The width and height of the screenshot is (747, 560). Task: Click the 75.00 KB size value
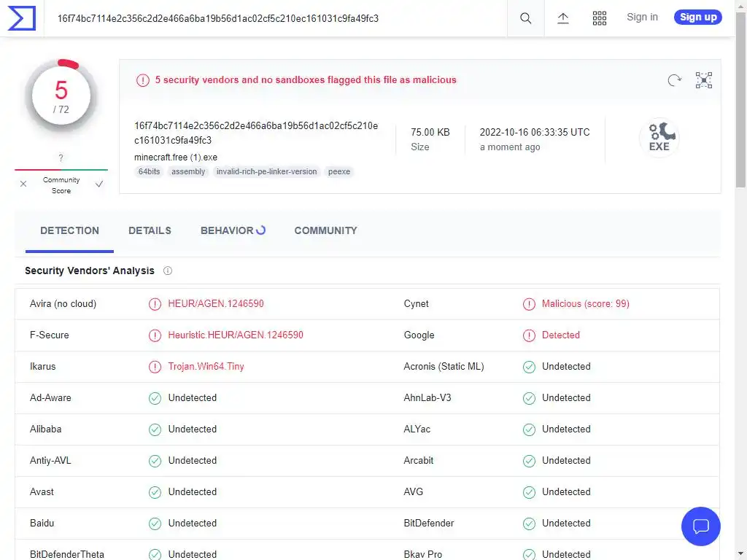430,133
